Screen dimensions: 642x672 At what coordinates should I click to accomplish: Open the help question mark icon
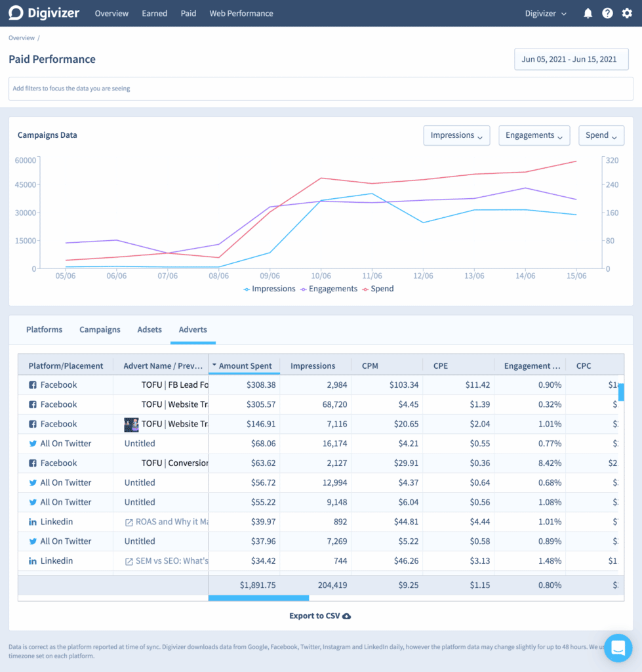click(607, 13)
